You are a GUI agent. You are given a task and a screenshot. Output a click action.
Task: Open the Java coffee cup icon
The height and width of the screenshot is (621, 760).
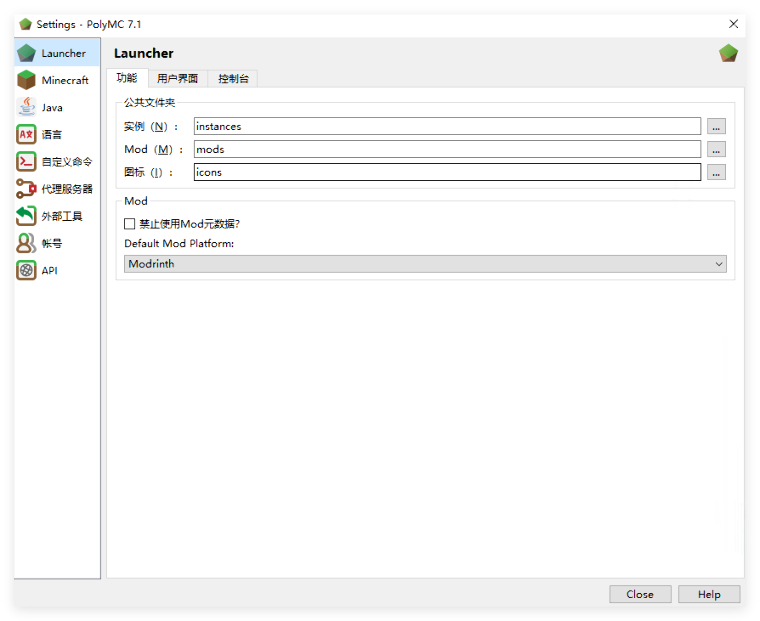pos(26,107)
